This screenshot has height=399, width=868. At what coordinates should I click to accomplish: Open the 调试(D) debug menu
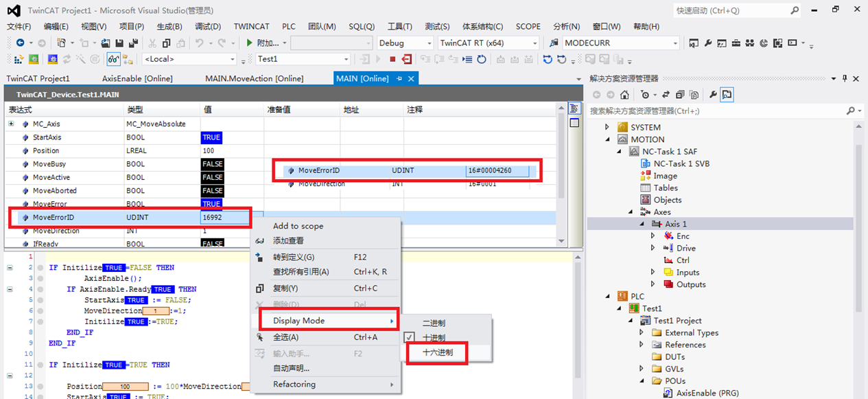point(208,26)
